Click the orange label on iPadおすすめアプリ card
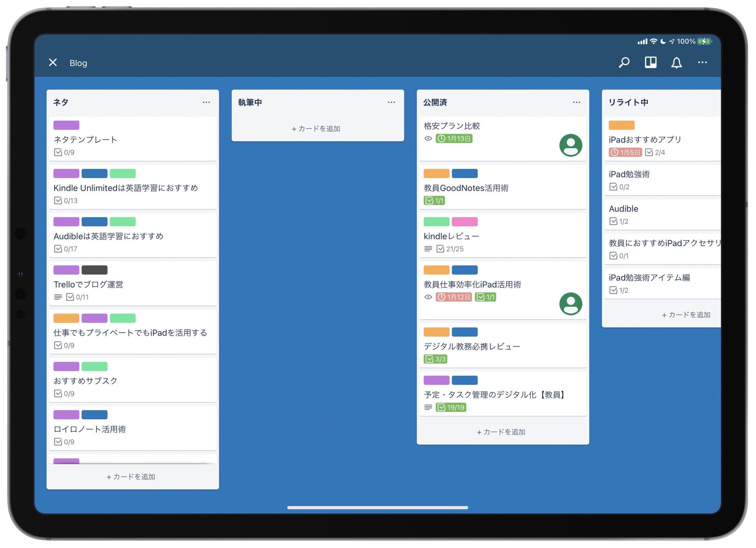 click(x=622, y=125)
